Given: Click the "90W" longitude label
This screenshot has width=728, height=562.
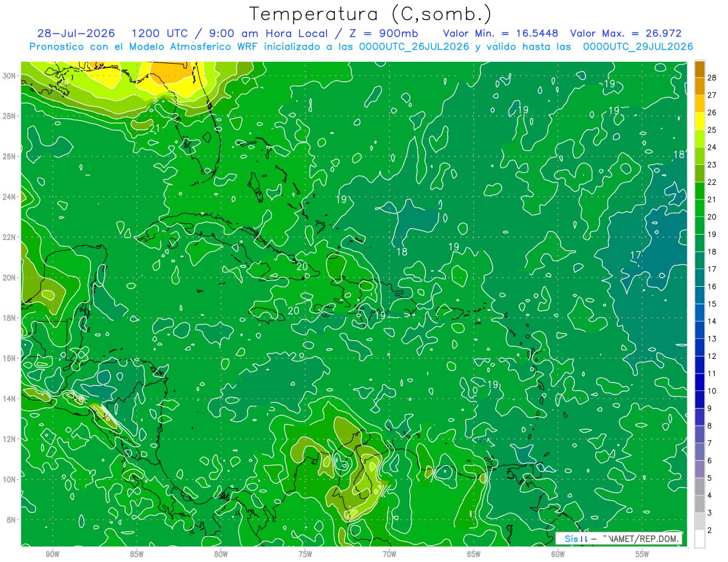Looking at the screenshot, I should 52,554.
